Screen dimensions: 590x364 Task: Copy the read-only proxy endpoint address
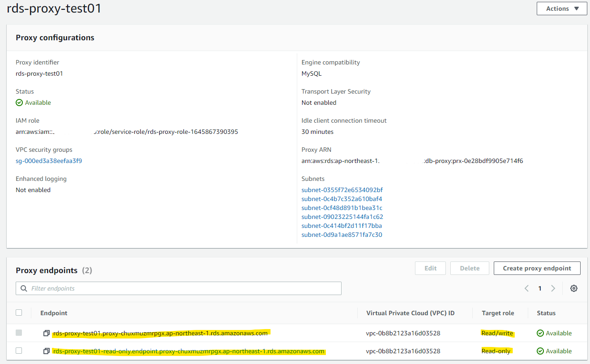pos(47,351)
